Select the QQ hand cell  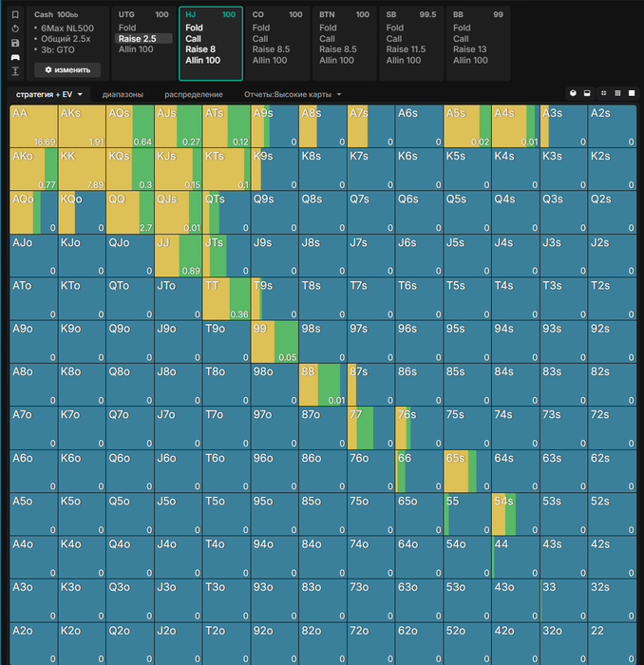[130, 213]
